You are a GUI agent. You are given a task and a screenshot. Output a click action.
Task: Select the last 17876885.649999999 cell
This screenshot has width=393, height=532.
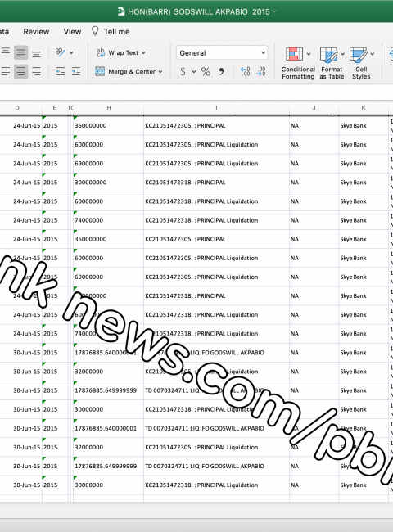108,466
